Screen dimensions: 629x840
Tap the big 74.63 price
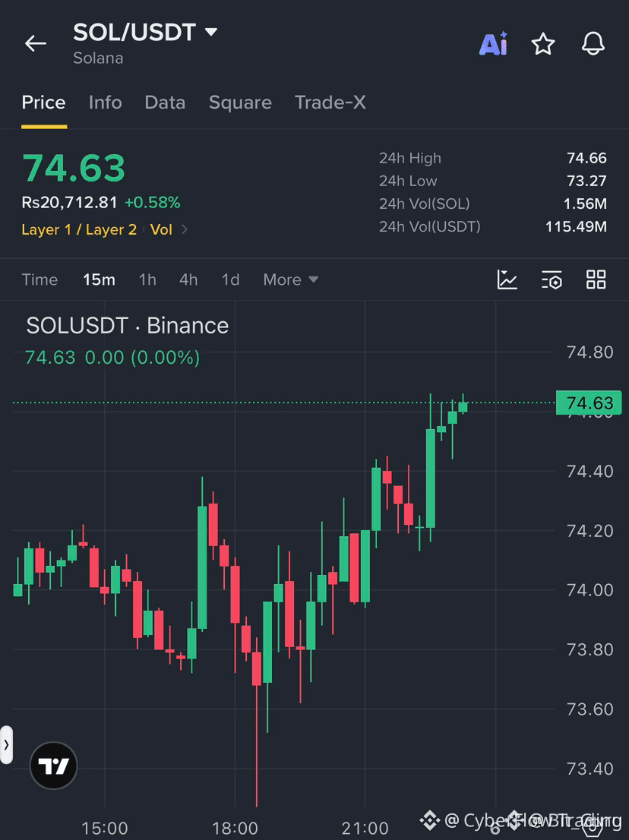coord(74,168)
